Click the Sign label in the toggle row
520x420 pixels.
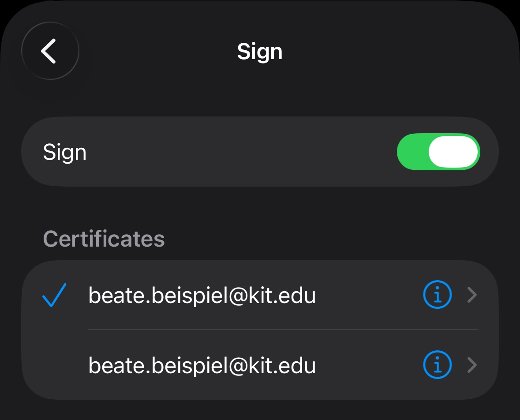64,152
